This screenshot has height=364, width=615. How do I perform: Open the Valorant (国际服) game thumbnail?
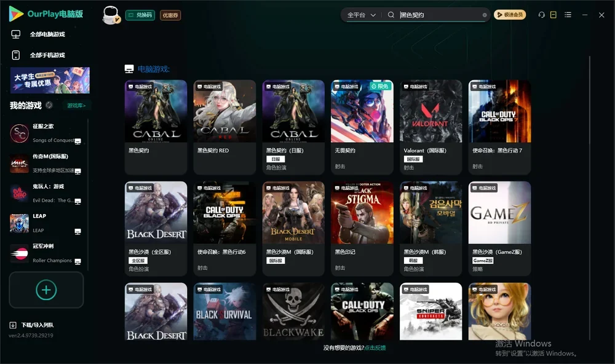(x=430, y=111)
